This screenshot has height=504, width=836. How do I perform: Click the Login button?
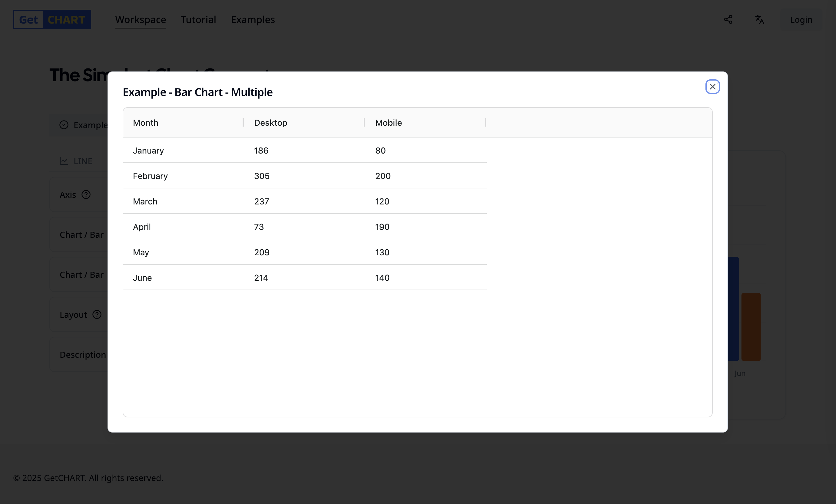tap(801, 20)
